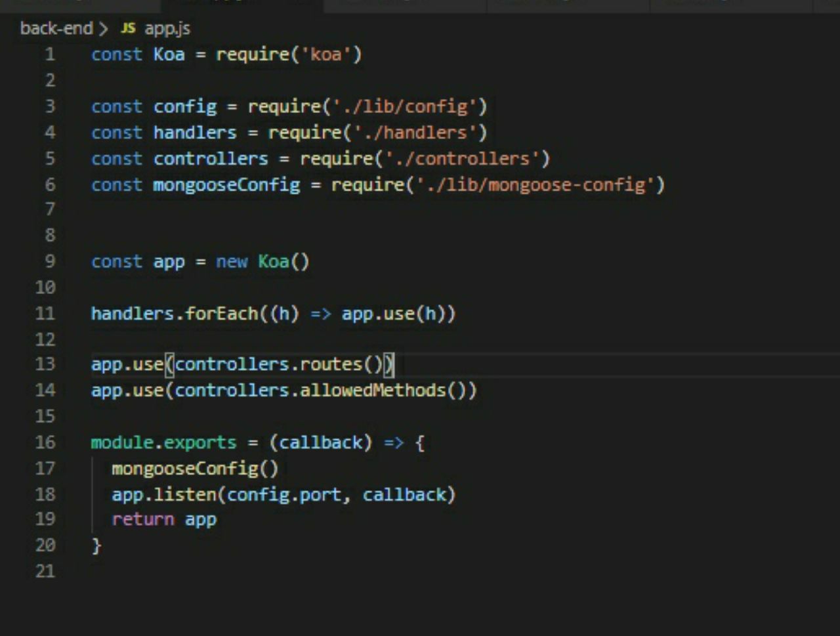Click forEach on line 11
This screenshot has height=636, width=840.
tap(222, 314)
